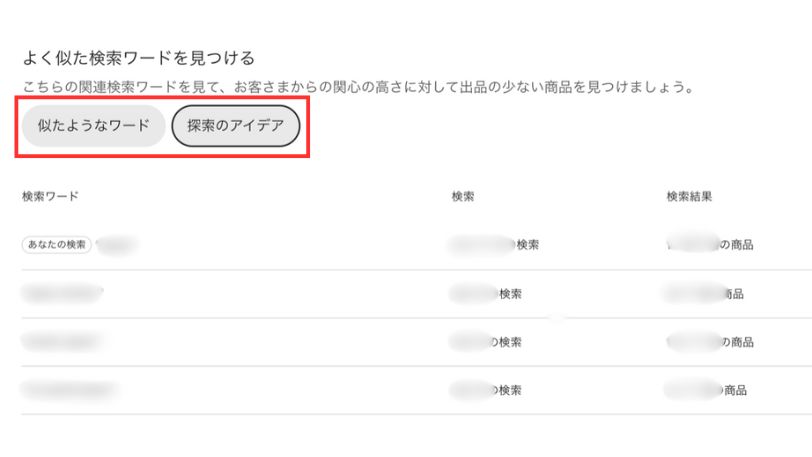The width and height of the screenshot is (812, 457).
Task: Click the 検索ワード column header
Action: [x=50, y=196]
